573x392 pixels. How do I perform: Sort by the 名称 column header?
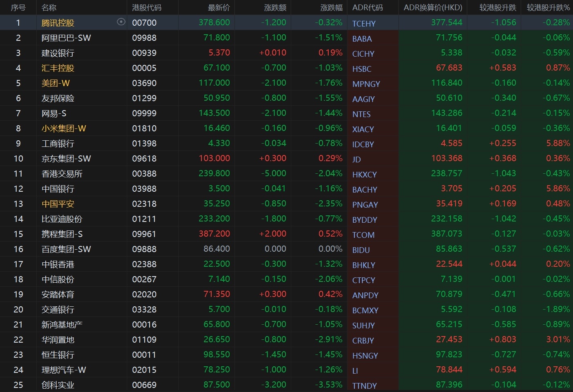pos(49,7)
